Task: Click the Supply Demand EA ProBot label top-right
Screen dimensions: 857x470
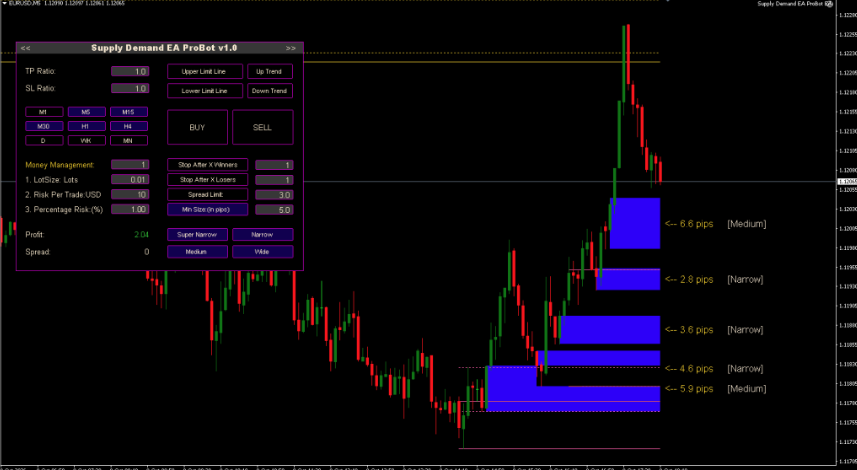Action: [790, 4]
